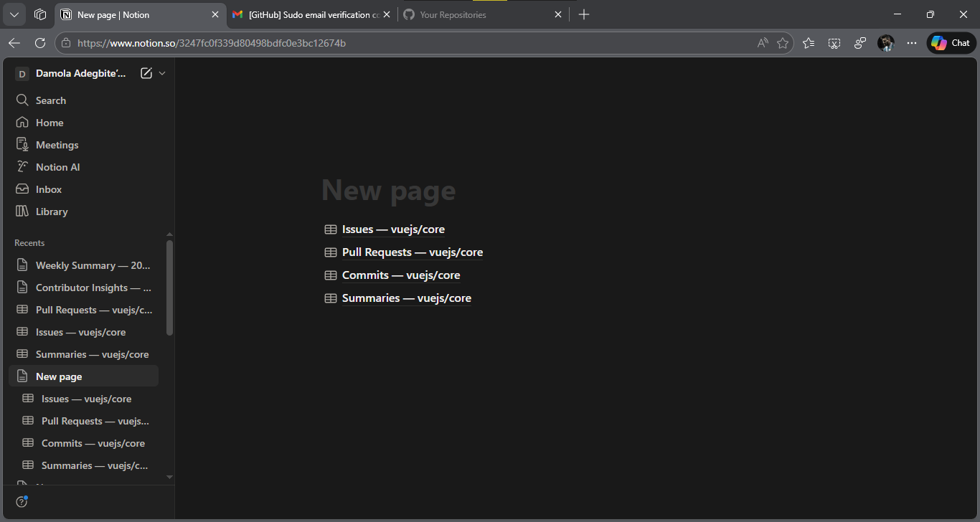The height and width of the screenshot is (522, 980).
Task: Open Notion AI from the sidebar
Action: 83,167
